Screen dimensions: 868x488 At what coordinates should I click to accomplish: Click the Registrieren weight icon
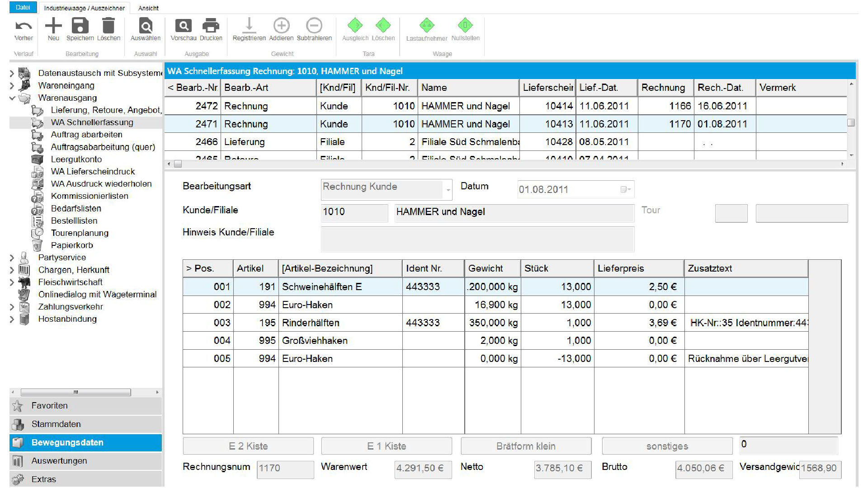pos(249,26)
